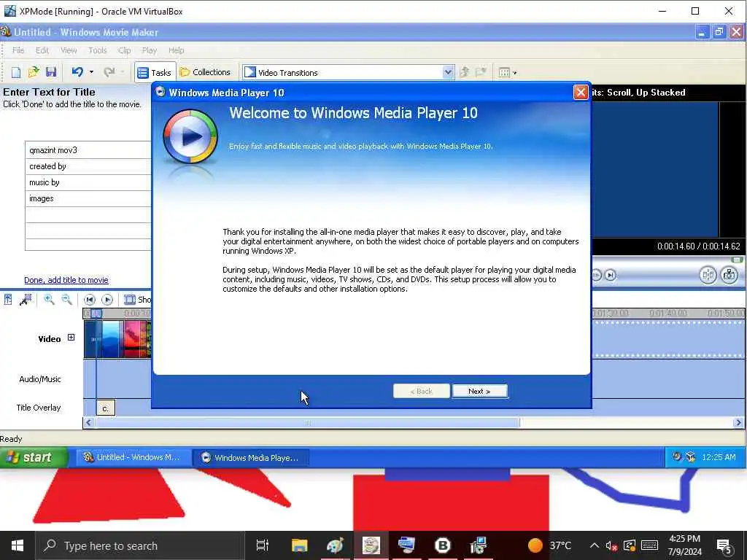This screenshot has width=747, height=560.
Task: Click the Rewind Timeline button
Action: pos(90,300)
